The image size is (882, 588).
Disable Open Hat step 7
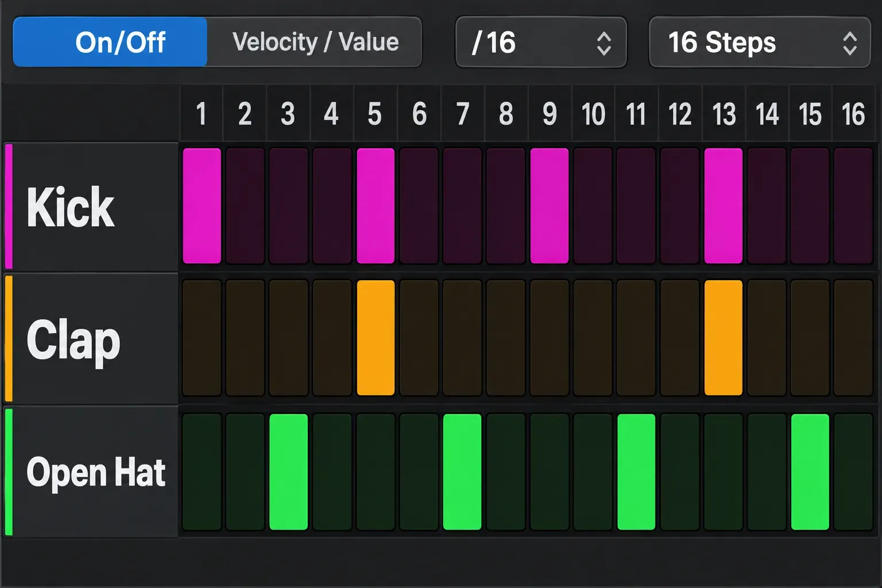coord(462,471)
